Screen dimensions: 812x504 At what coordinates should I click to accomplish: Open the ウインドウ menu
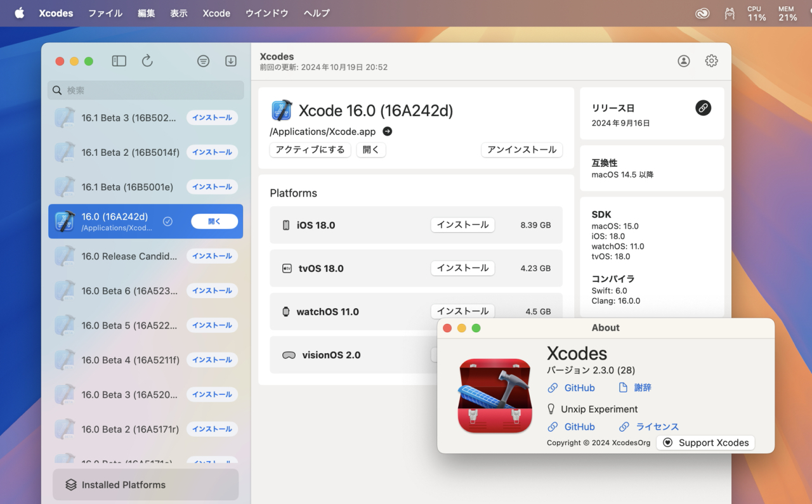coord(267,13)
